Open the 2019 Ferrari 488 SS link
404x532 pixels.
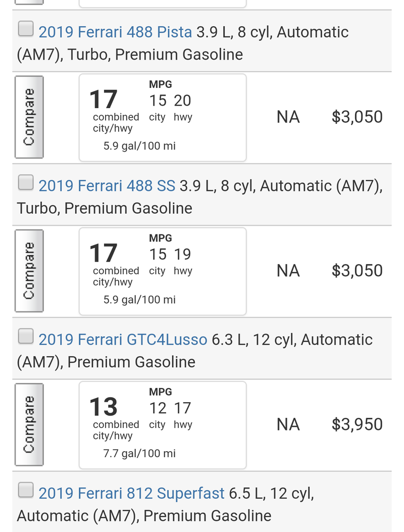coord(107,186)
